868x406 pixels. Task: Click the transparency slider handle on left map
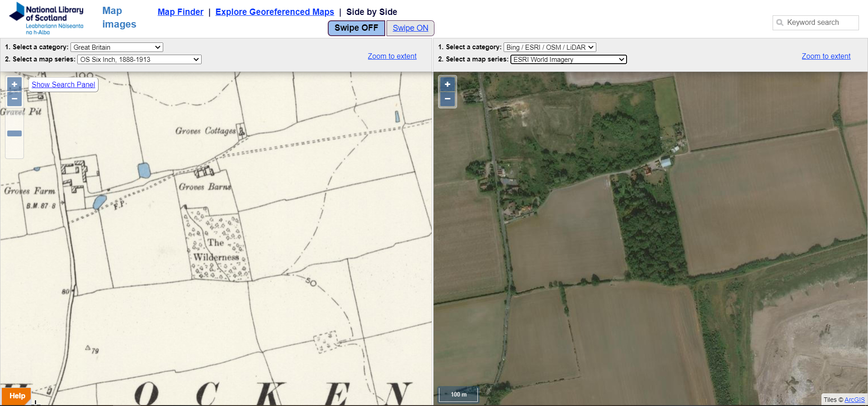pos(14,133)
